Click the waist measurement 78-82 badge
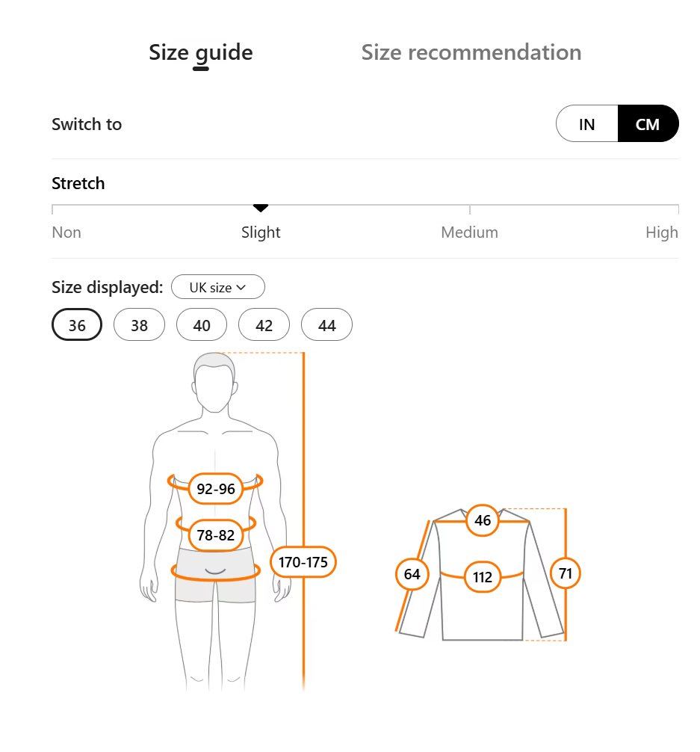Screen dimensions: 700x752 [x=216, y=535]
